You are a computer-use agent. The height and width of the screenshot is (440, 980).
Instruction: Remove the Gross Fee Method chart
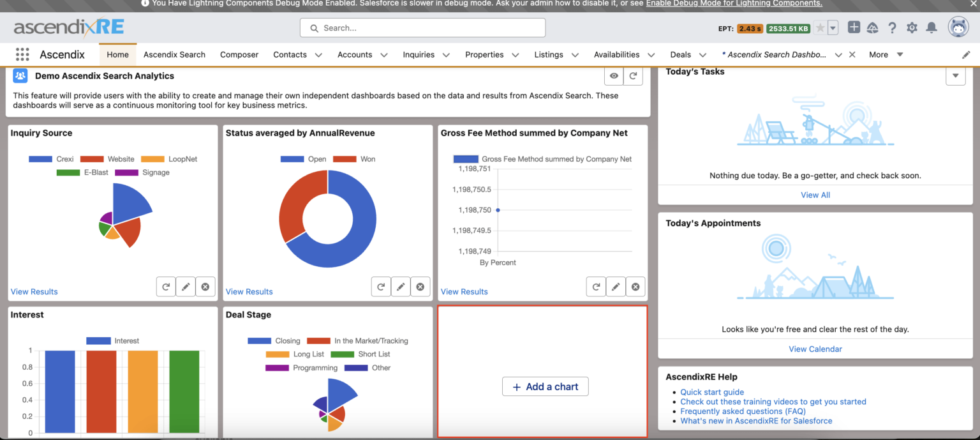(635, 287)
